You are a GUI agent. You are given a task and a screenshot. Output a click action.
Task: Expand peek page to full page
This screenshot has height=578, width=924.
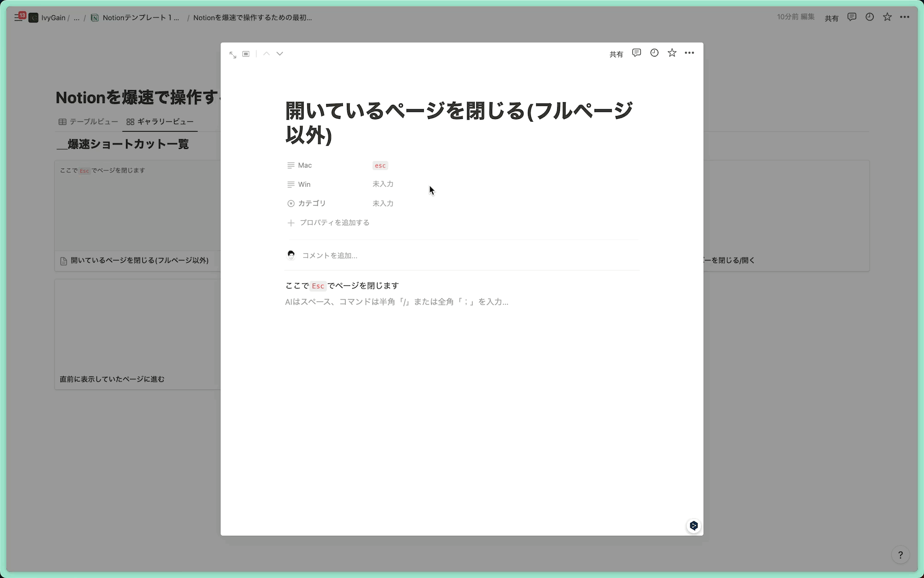pyautogui.click(x=233, y=55)
